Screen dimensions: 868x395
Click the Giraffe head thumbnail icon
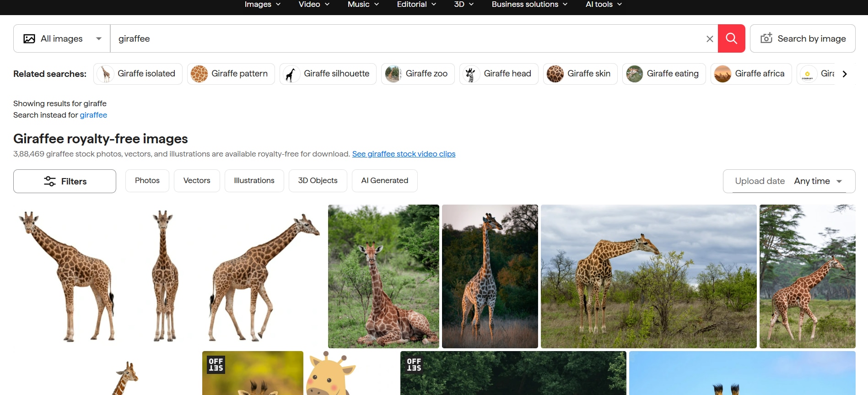471,74
